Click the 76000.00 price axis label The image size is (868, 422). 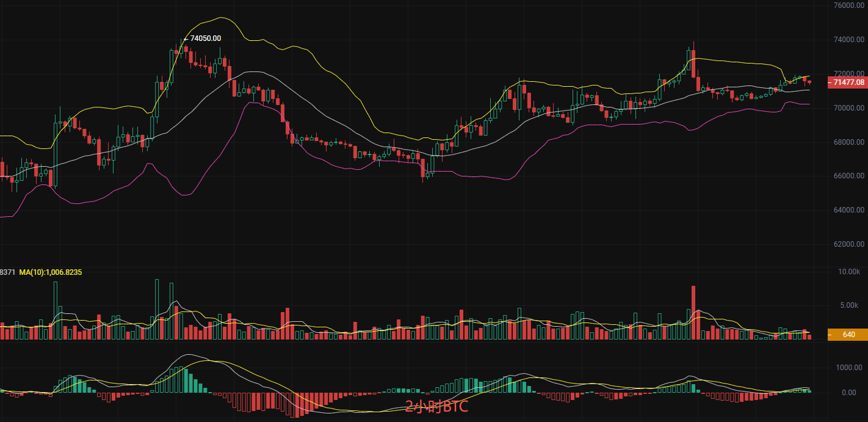(x=849, y=5)
